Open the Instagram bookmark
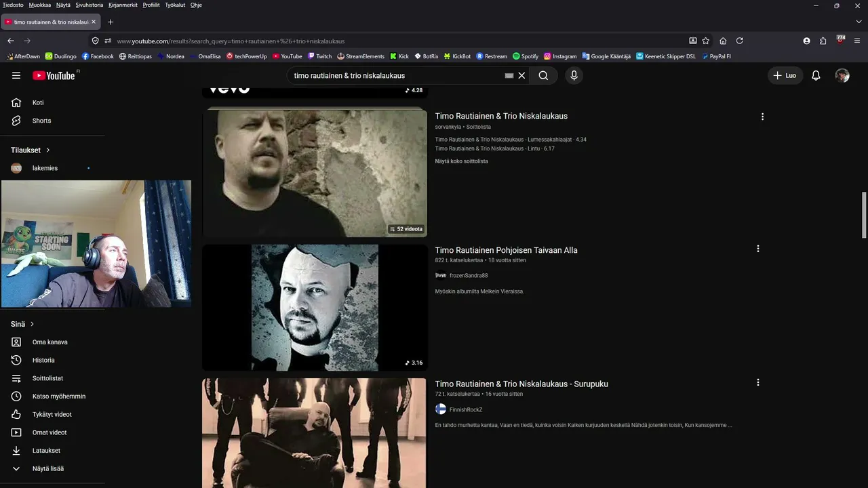The image size is (868, 488). [x=560, y=56]
